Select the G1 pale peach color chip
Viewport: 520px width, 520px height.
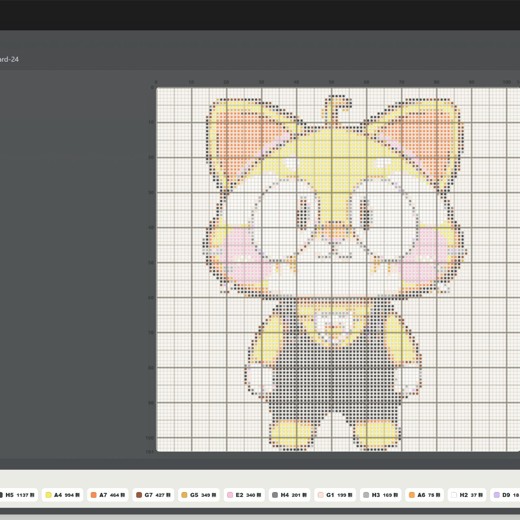tap(335, 495)
